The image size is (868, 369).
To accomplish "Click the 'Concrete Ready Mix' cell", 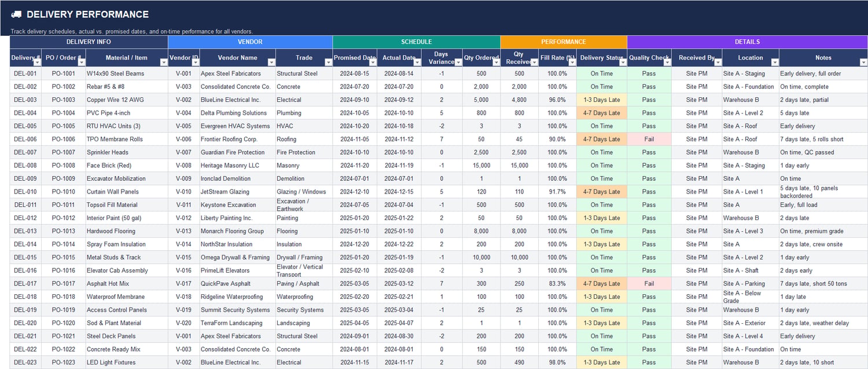I will tap(126, 349).
